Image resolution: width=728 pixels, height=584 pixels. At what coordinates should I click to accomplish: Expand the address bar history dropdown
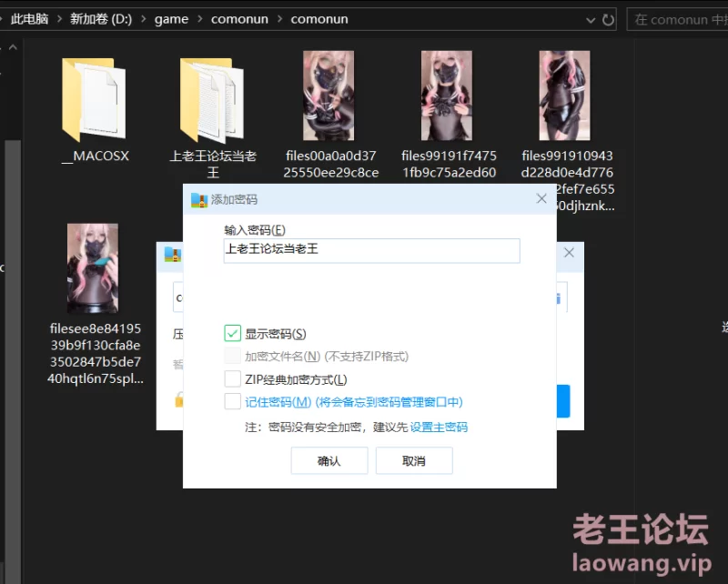(x=591, y=20)
